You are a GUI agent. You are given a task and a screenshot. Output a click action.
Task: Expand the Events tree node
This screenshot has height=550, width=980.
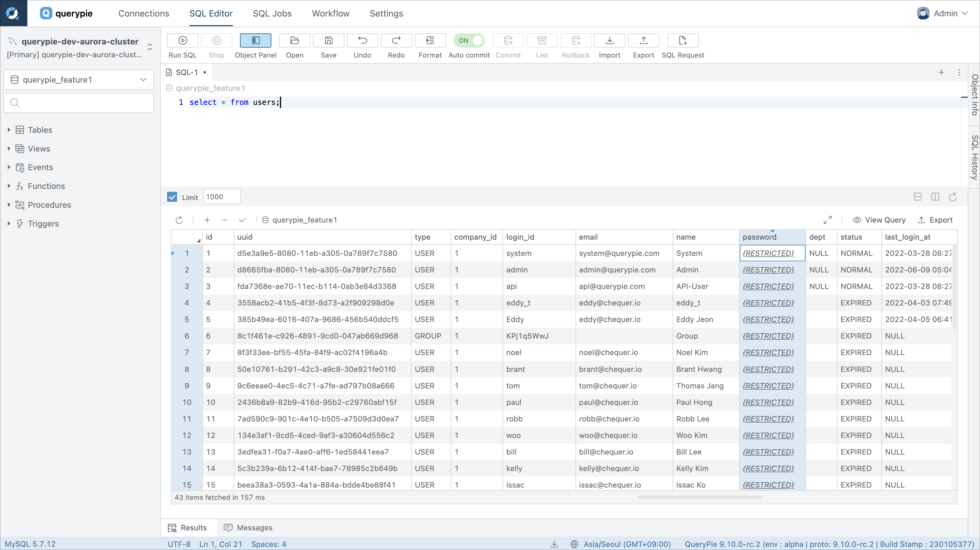point(9,167)
